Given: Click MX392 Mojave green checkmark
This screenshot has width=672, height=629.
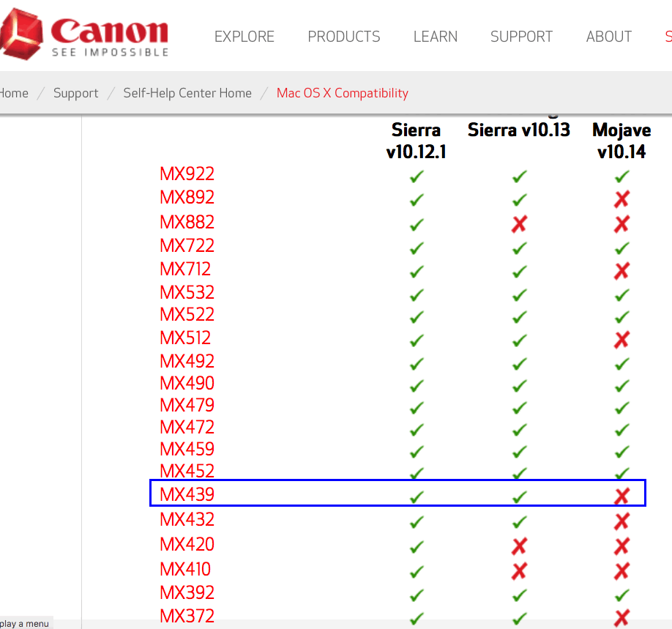Looking at the screenshot, I should (622, 595).
